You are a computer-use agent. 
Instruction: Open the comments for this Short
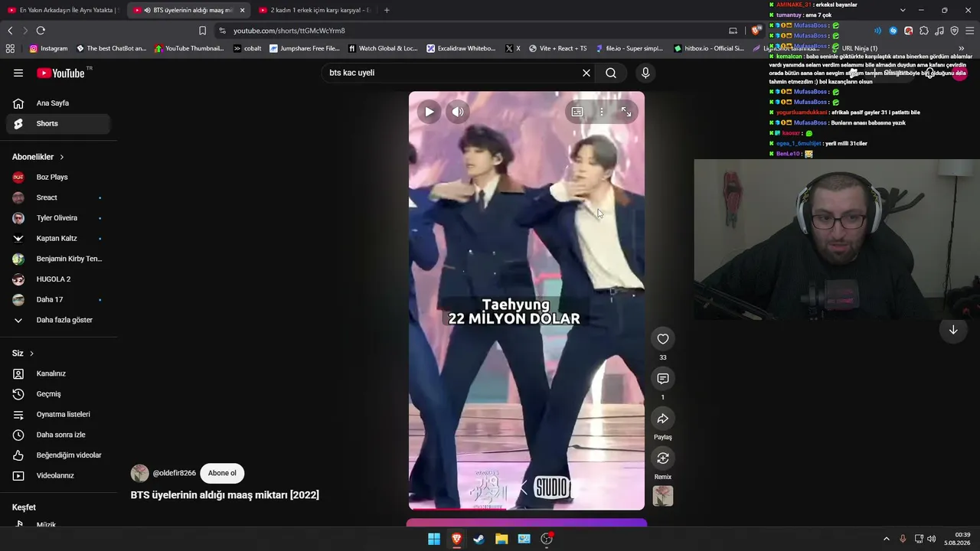(x=663, y=379)
